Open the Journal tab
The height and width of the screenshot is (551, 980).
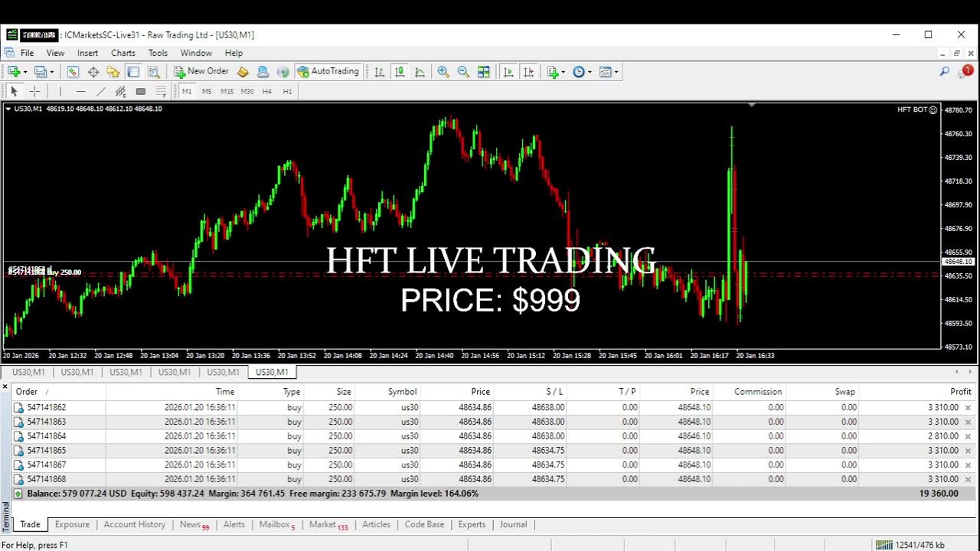tap(513, 525)
